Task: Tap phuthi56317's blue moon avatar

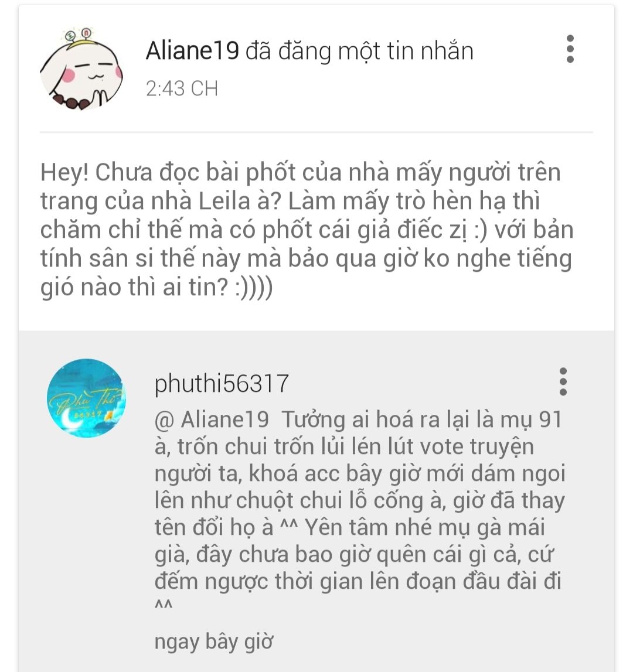Action: [x=87, y=398]
